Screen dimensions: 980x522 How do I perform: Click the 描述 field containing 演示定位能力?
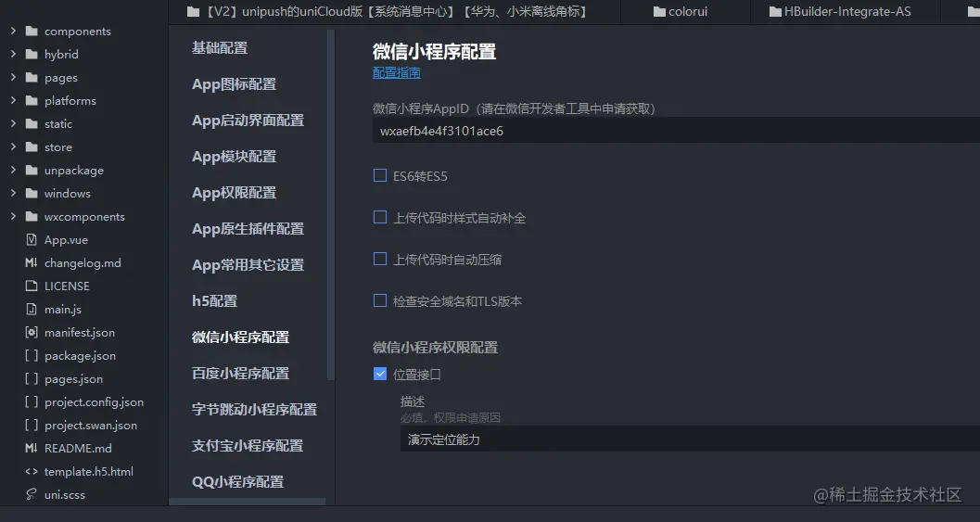690,439
